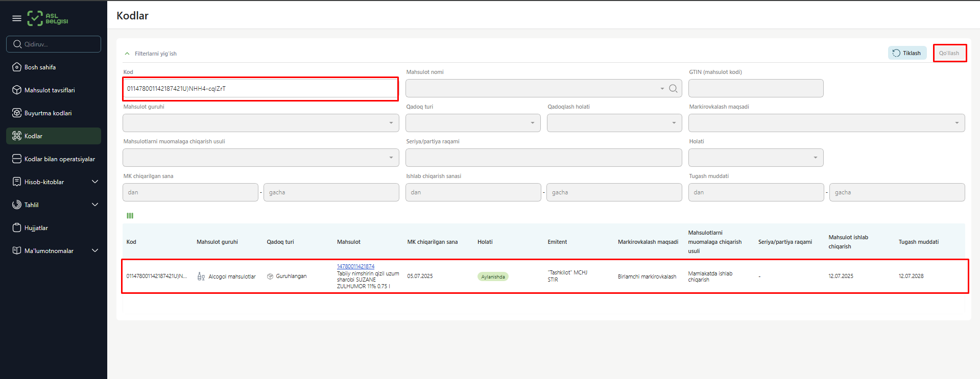Click the Mahsulot tavsiflari cube icon
The image size is (980, 379).
[17, 90]
